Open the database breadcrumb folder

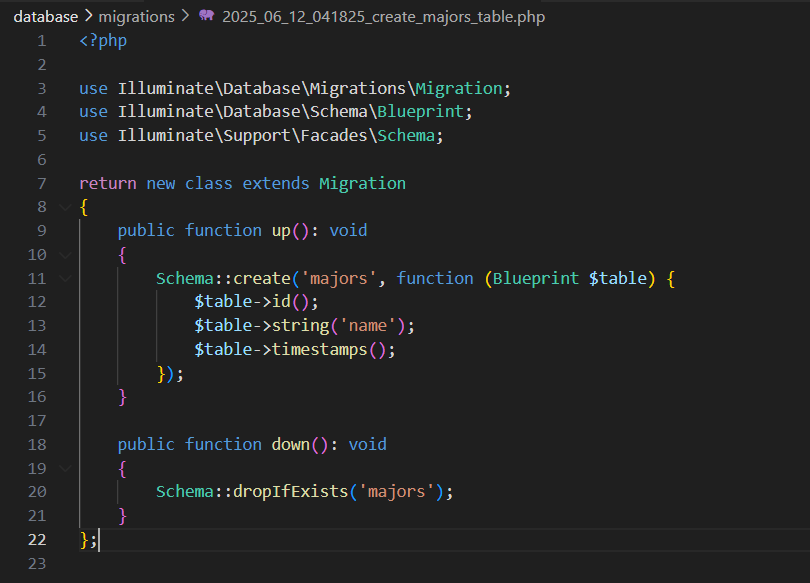[45, 17]
